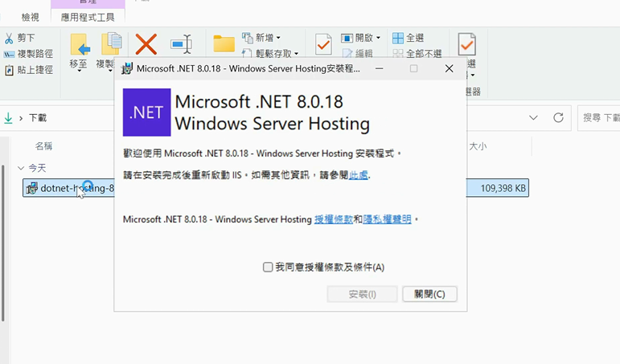The width and height of the screenshot is (620, 364).
Task: Click the downloads arrow icon in address bar
Action: [8, 118]
